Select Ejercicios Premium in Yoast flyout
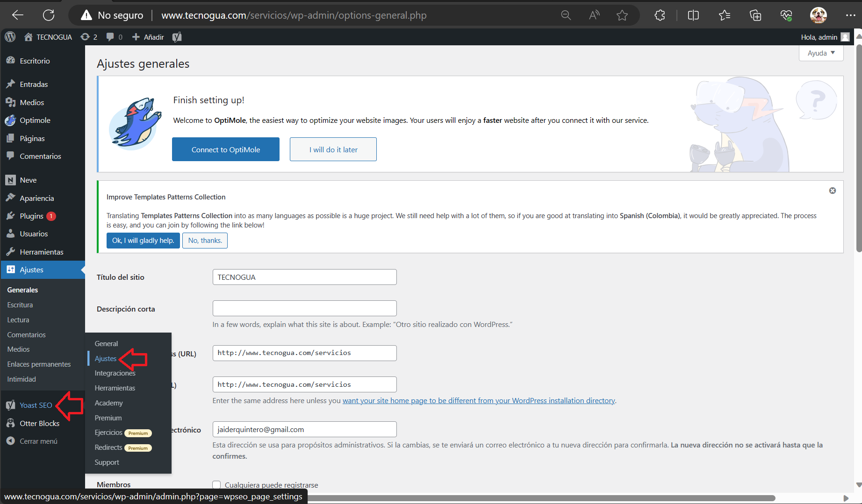862x504 pixels. pyautogui.click(x=123, y=433)
